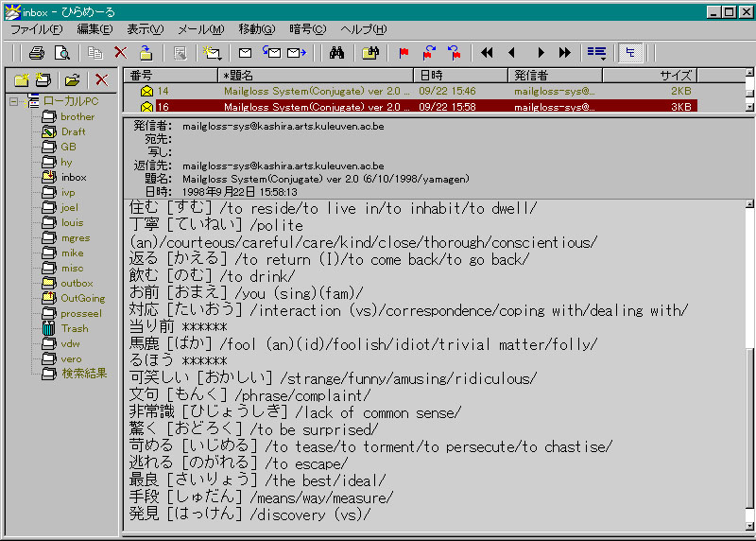756x541 pixels.
Task: Jump to first message with double-left arrow
Action: coord(488,53)
